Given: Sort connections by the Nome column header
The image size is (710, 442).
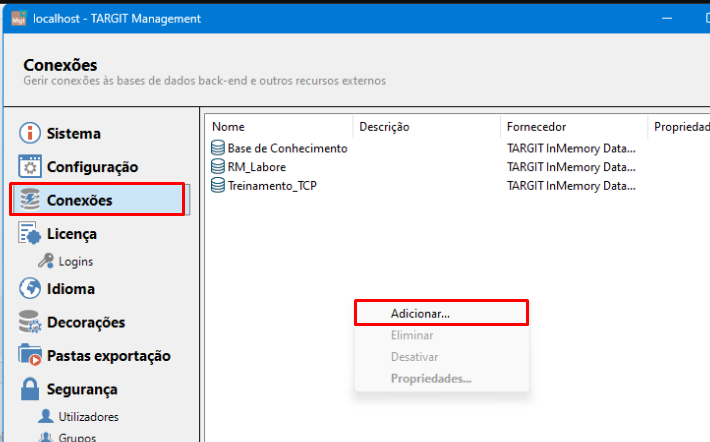Looking at the screenshot, I should [278, 127].
